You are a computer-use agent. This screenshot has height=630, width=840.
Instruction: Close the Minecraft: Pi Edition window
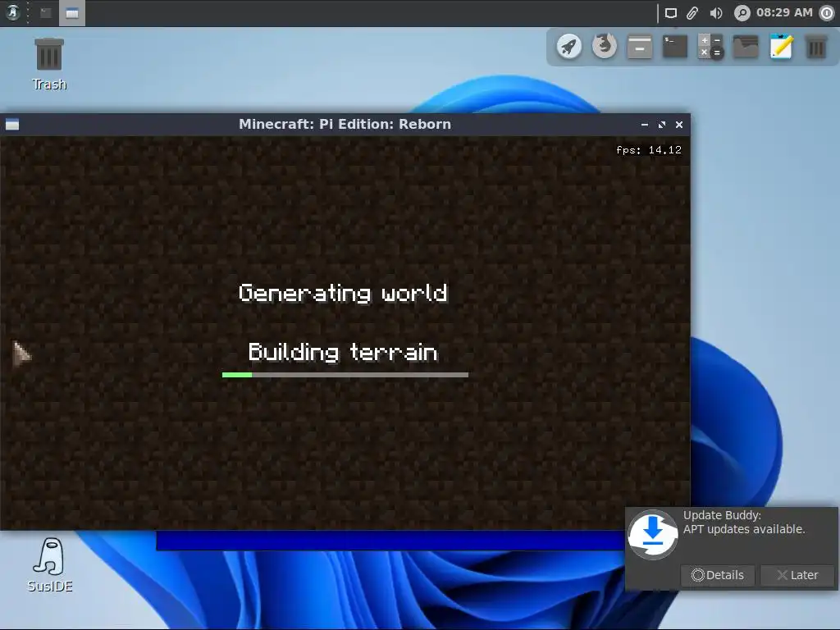(x=678, y=125)
